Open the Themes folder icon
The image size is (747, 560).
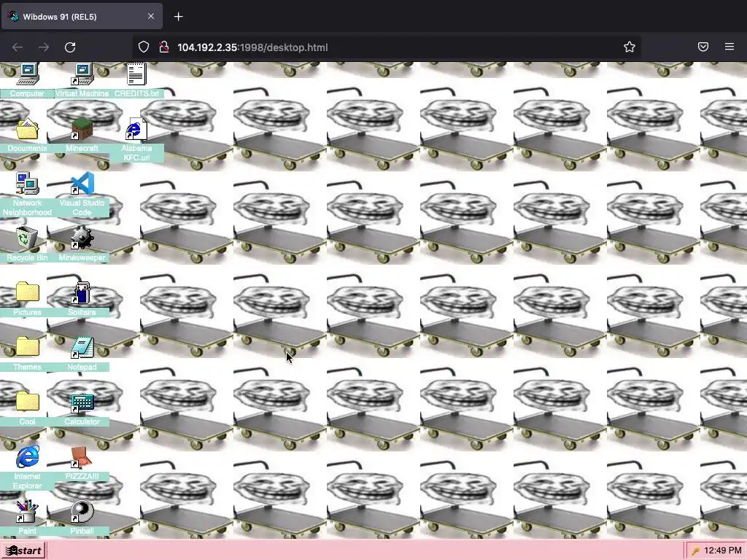[x=27, y=348]
